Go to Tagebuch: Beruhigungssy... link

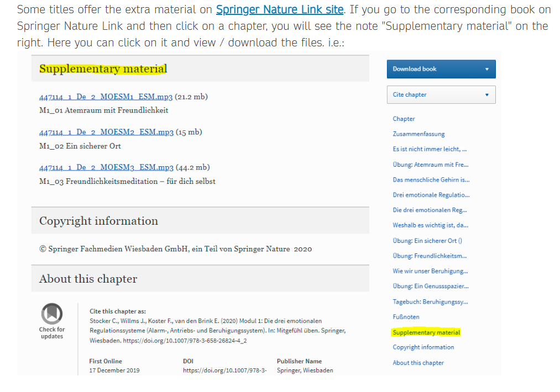[x=430, y=302]
